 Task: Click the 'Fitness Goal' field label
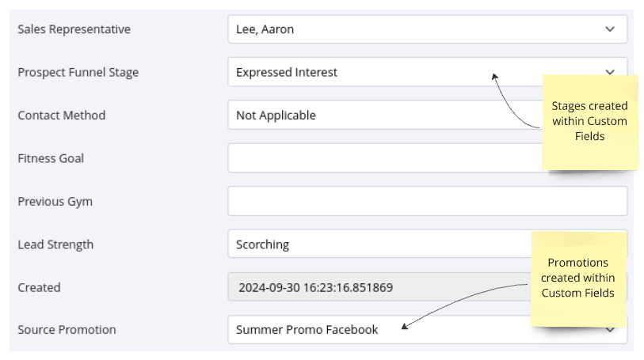[51, 158]
